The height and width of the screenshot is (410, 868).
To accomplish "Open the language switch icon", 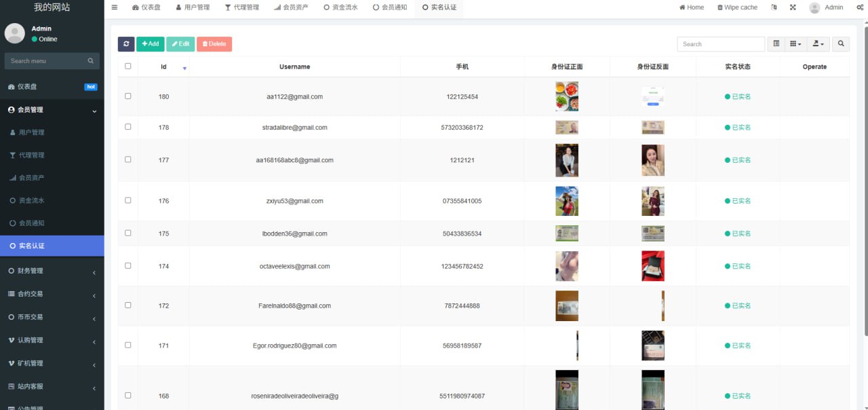I will [774, 7].
